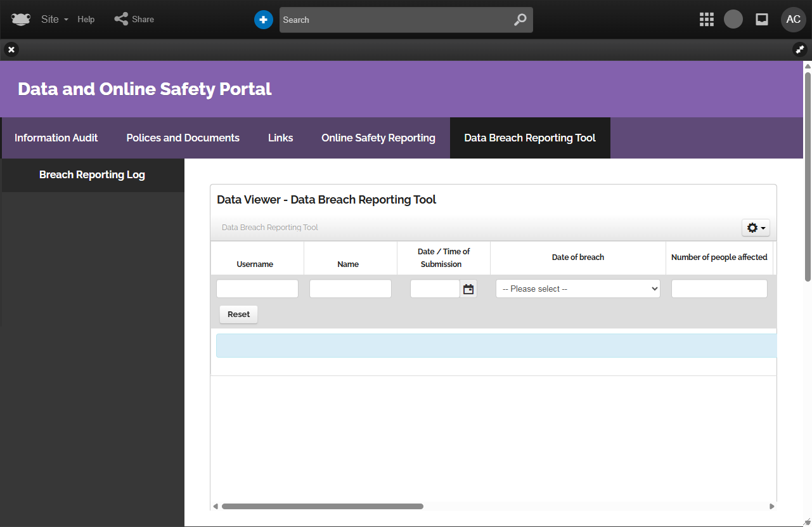Expand the Date of breach select box

coord(577,289)
